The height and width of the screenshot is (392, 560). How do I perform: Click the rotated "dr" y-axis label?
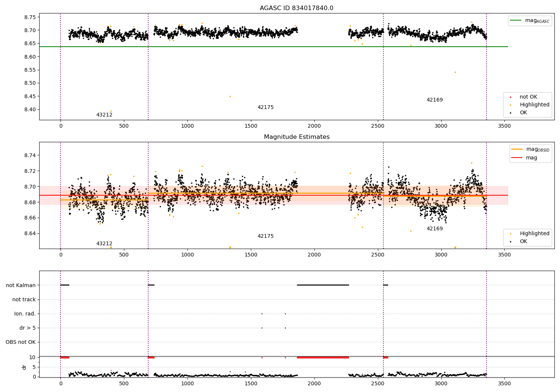[24, 367]
